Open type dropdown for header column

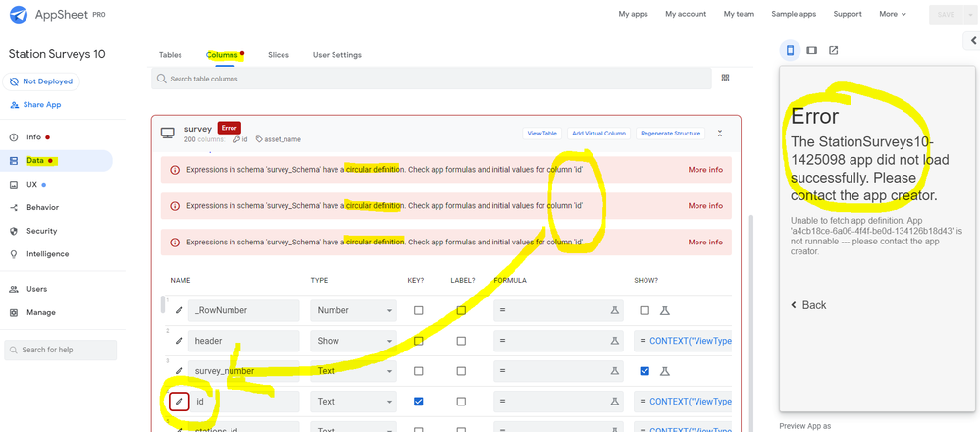(354, 341)
